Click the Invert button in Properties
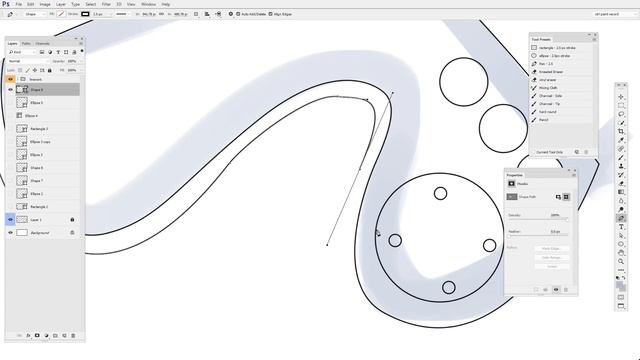 (x=552, y=267)
